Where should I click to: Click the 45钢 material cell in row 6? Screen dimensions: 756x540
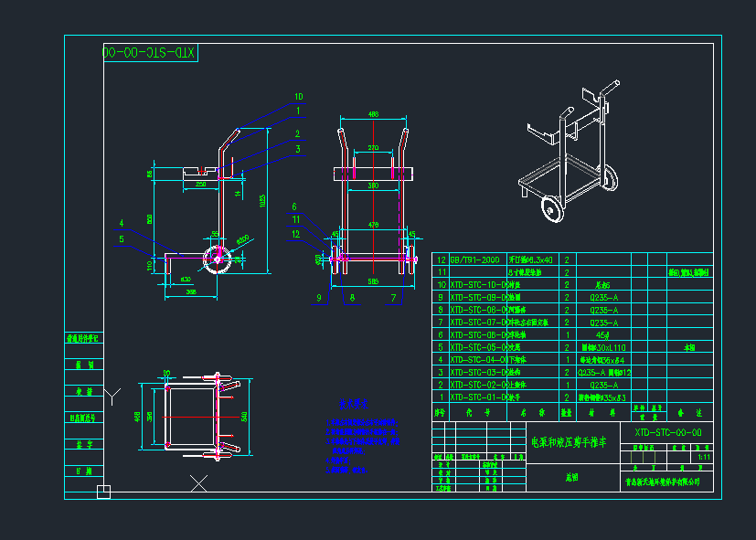point(602,334)
